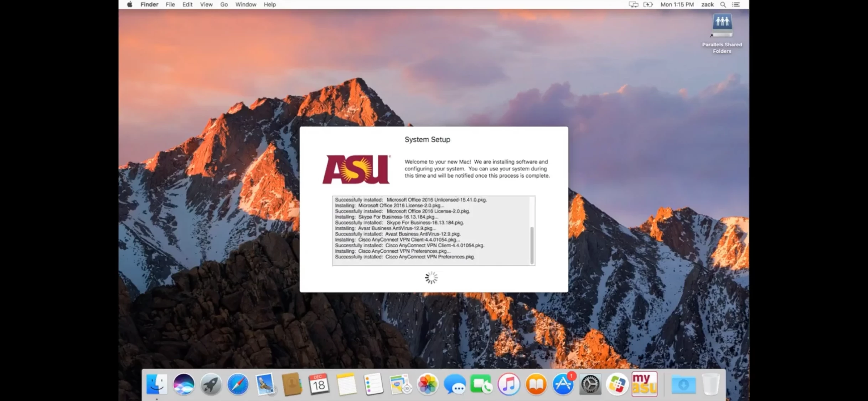The width and height of the screenshot is (868, 401).
Task: Click the battery charging status icon
Action: (648, 5)
